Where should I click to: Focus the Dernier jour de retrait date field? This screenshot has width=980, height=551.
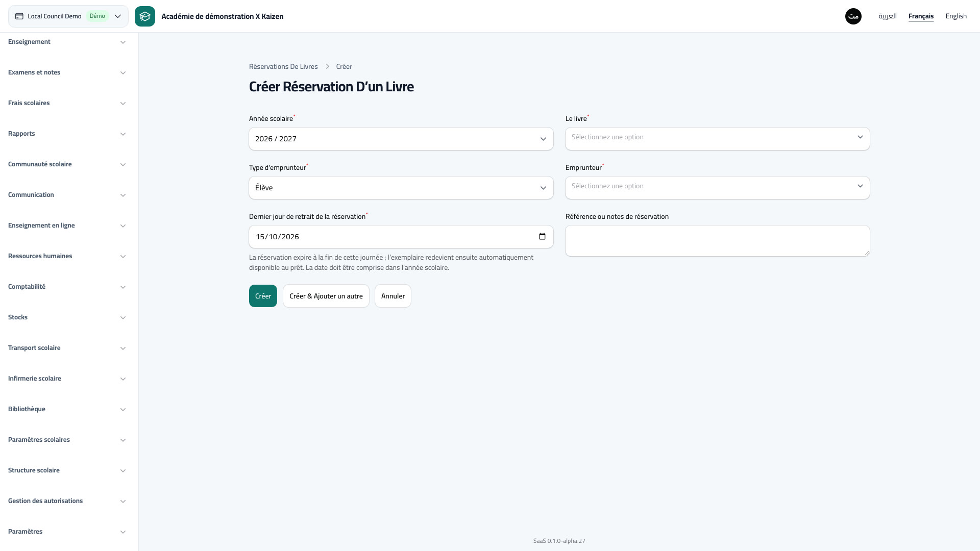pos(401,237)
